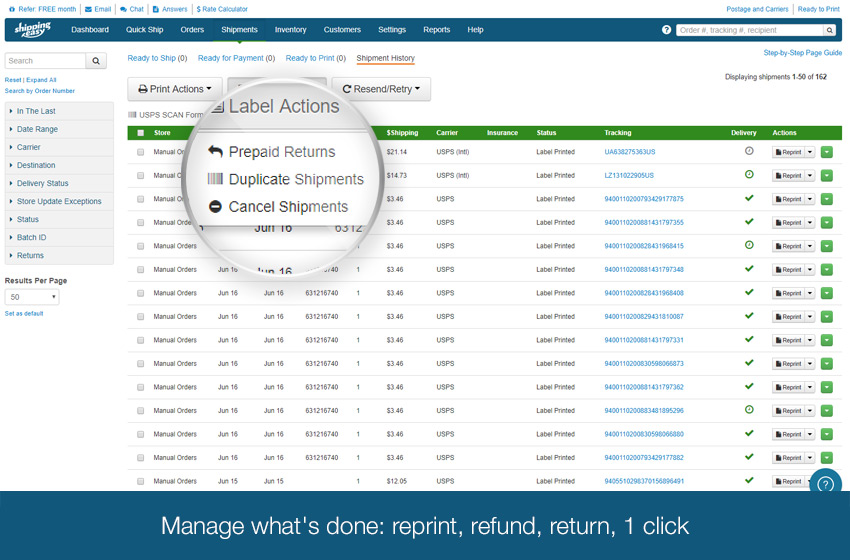Click the order/tracking/recipient search field
The image size is (850, 560).
pyautogui.click(x=750, y=30)
